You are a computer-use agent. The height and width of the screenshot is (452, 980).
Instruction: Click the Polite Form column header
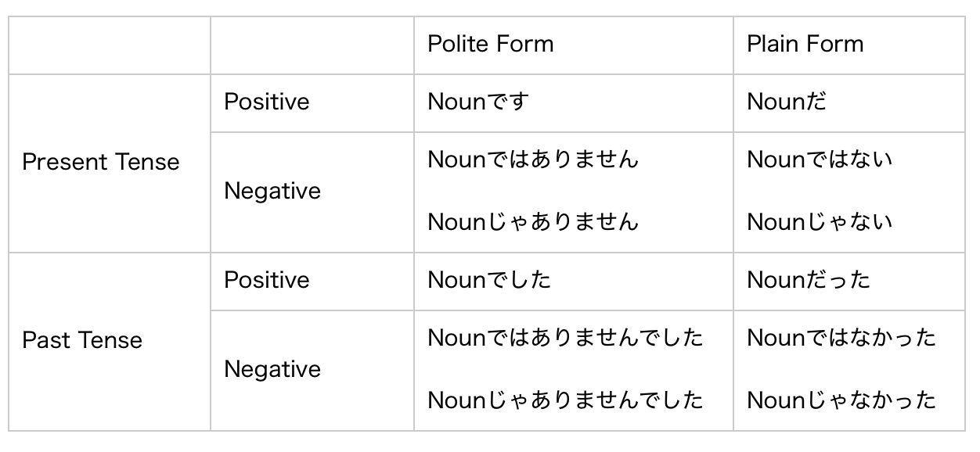(x=491, y=44)
